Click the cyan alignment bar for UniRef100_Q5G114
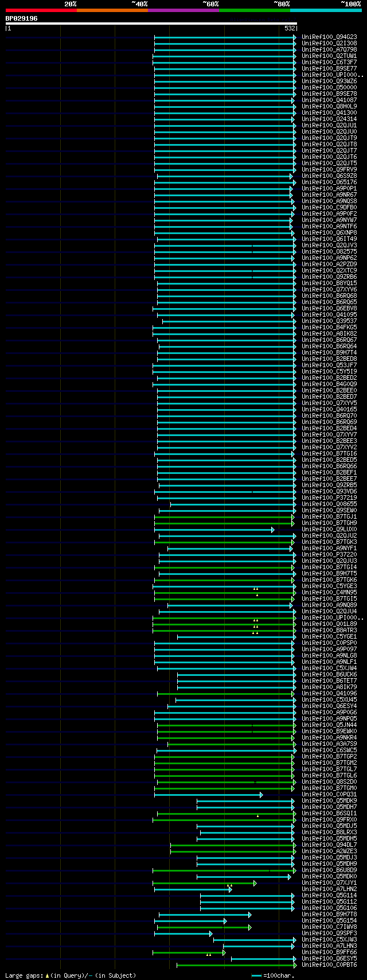This screenshot has width=367, height=980. (x=247, y=896)
